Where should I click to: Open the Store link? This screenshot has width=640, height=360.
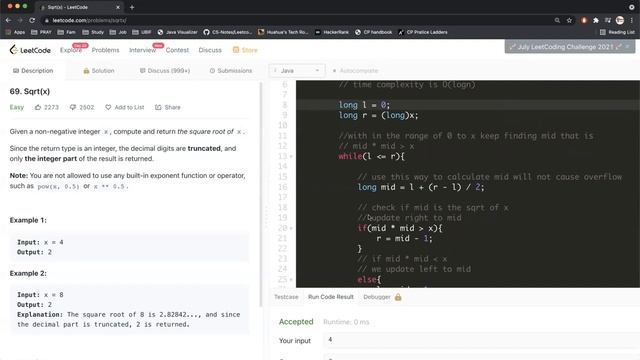click(x=245, y=50)
